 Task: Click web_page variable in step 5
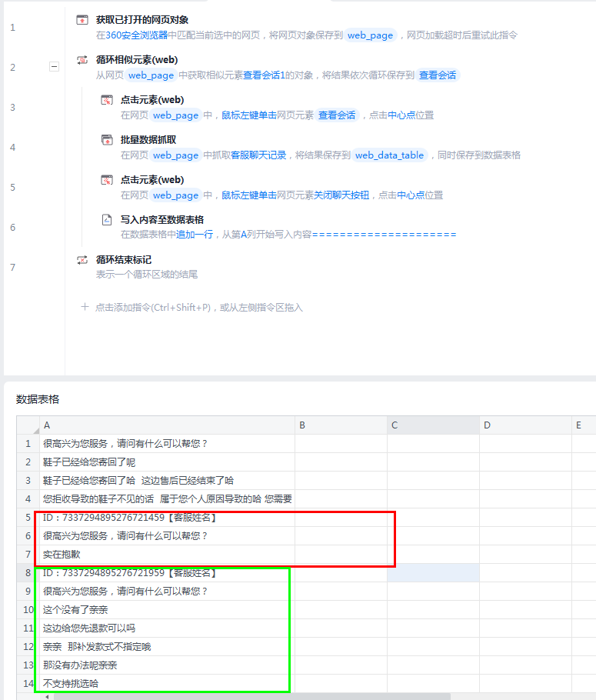coord(175,195)
